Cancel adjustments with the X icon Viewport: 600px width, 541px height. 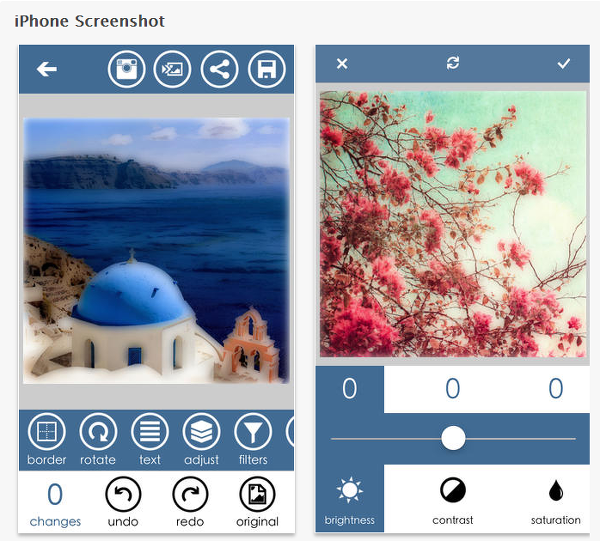click(342, 64)
